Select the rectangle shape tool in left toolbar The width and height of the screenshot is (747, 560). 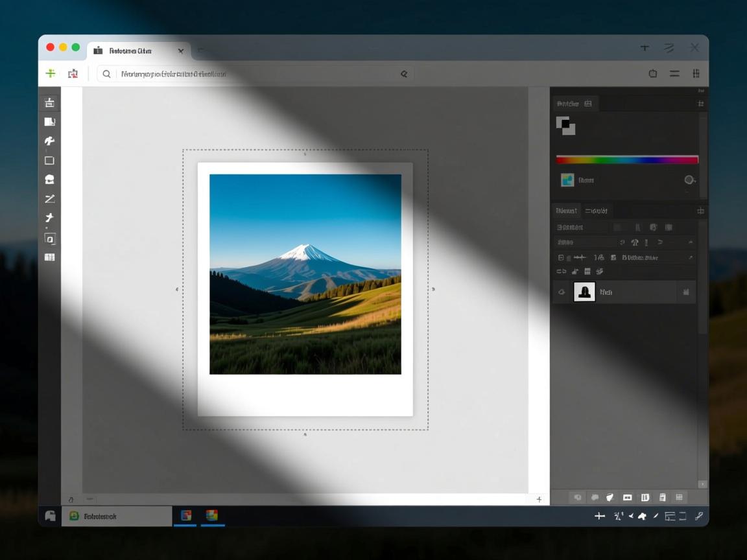[49, 160]
